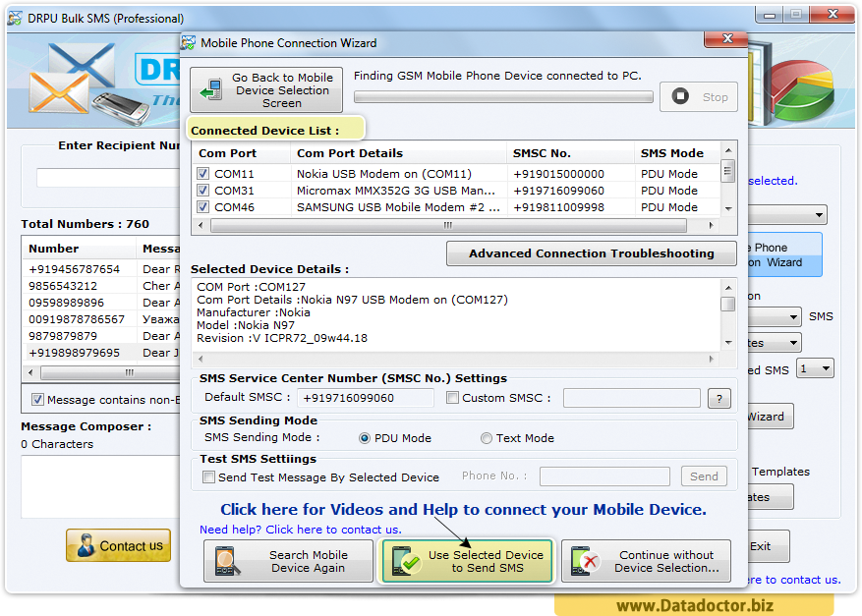Click the test Phone No. input field

click(x=604, y=476)
